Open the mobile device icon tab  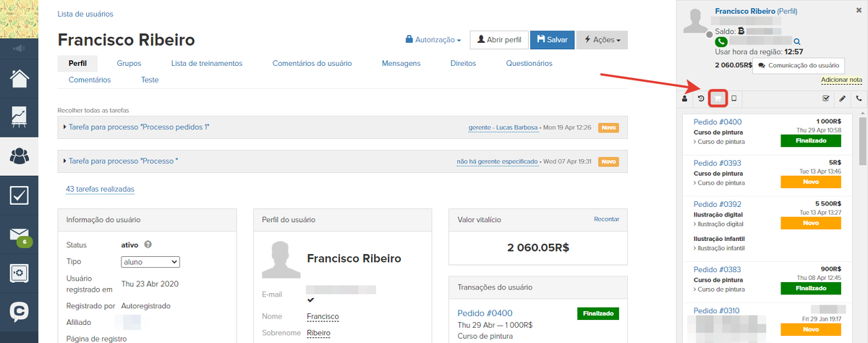(x=734, y=98)
